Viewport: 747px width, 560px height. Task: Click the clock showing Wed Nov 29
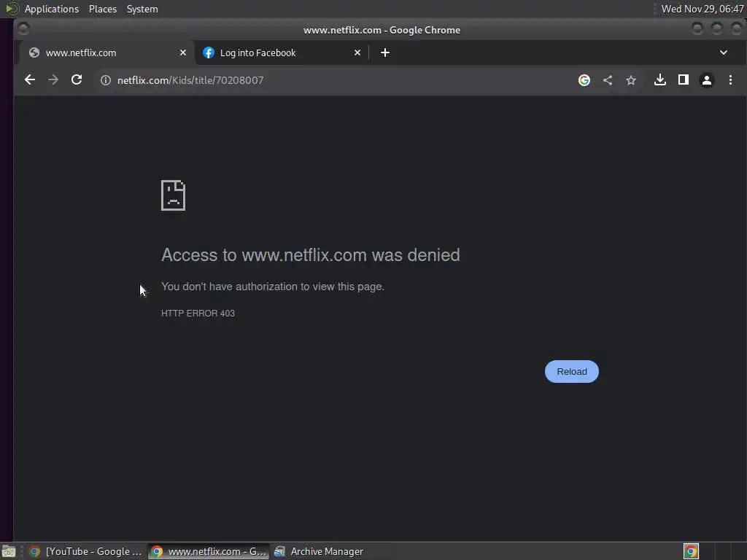point(703,9)
